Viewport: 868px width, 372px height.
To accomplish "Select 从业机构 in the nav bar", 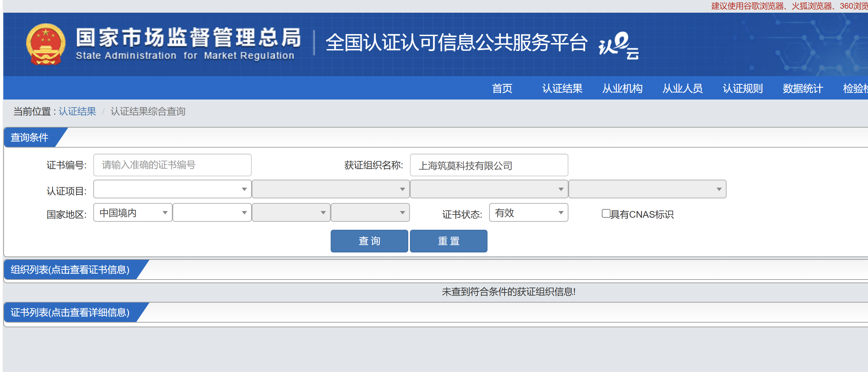I will [x=622, y=88].
